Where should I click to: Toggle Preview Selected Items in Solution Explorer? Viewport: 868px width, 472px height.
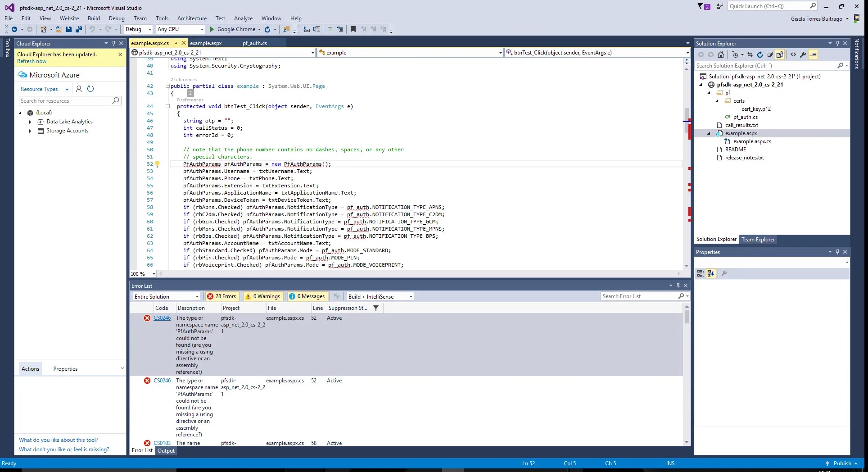click(813, 54)
